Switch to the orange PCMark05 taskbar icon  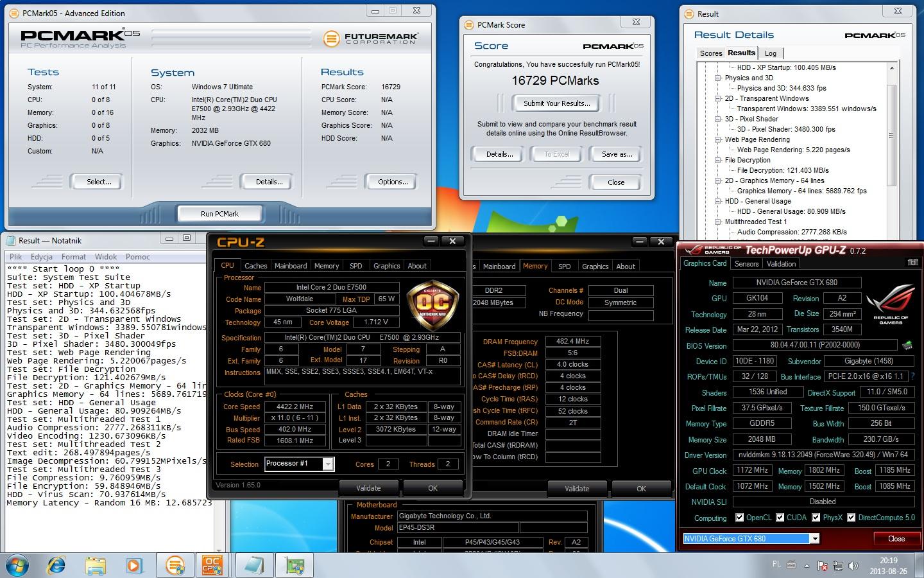tap(175, 565)
